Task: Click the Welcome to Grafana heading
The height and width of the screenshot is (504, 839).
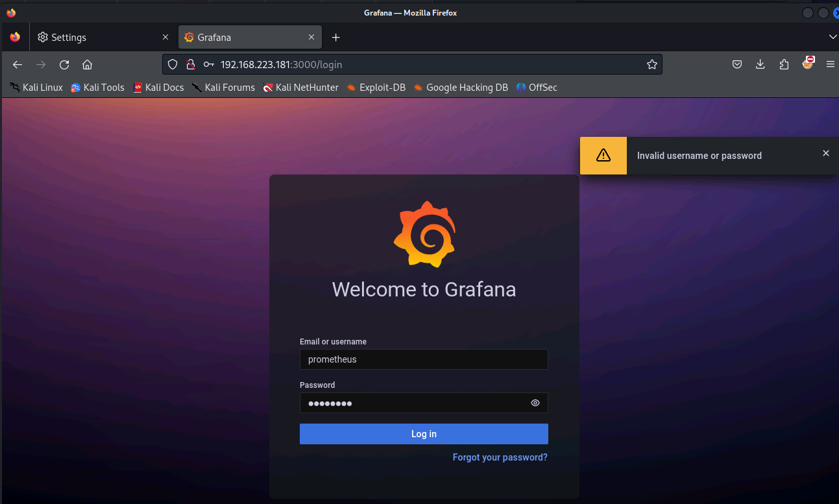Action: (x=424, y=289)
